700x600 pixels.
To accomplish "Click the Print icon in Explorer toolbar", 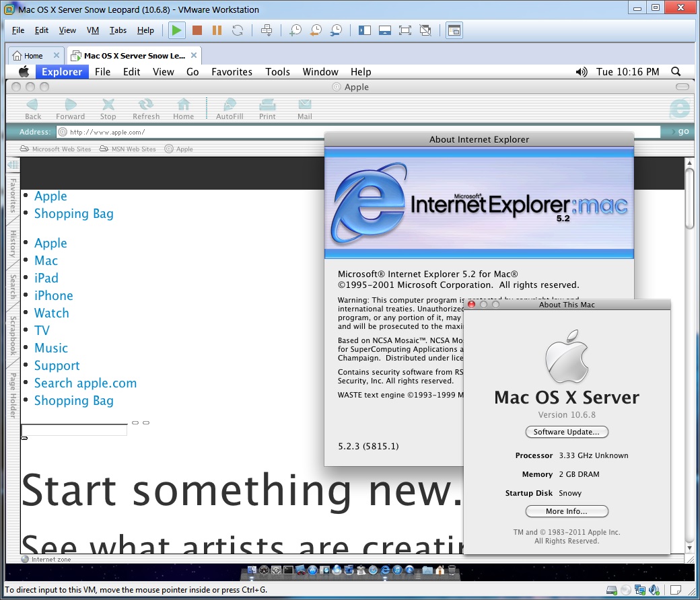I will click(267, 109).
